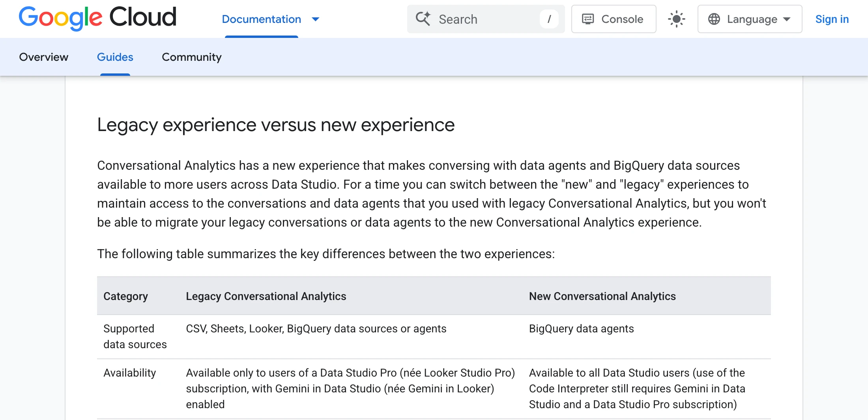Click the globe icon in Language button
The height and width of the screenshot is (420, 868).
click(x=714, y=19)
